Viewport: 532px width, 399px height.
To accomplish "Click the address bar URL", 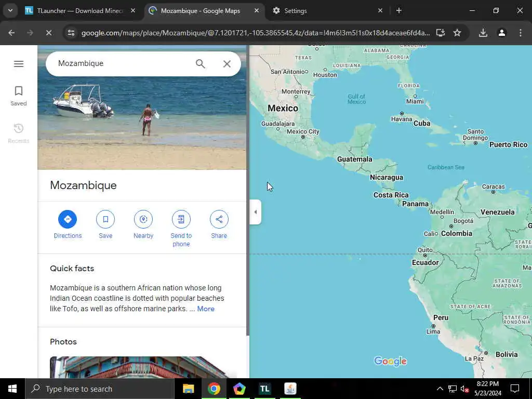I will tap(256, 33).
